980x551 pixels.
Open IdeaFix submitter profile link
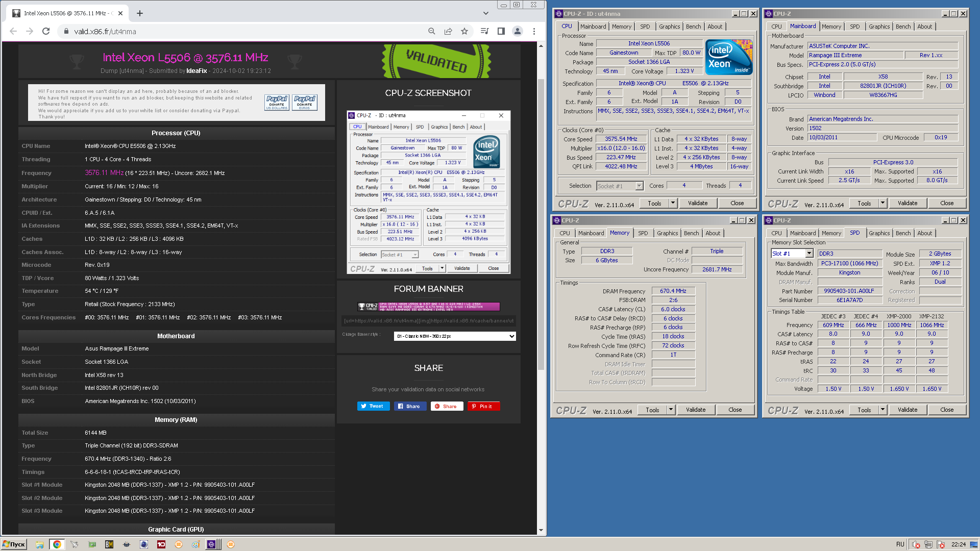pyautogui.click(x=197, y=71)
